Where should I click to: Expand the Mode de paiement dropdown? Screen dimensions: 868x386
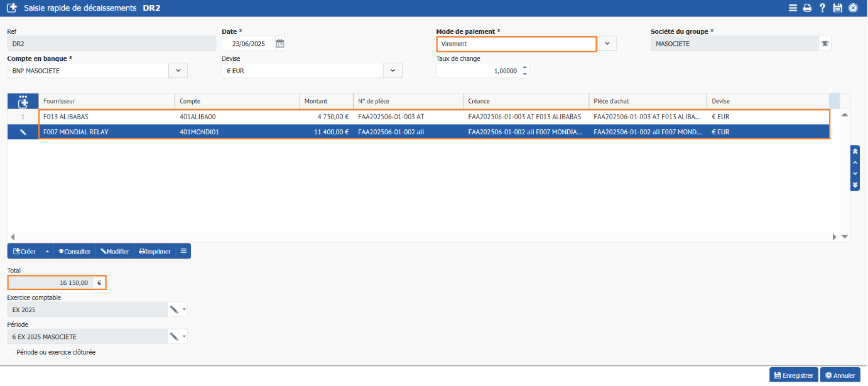pyautogui.click(x=607, y=44)
